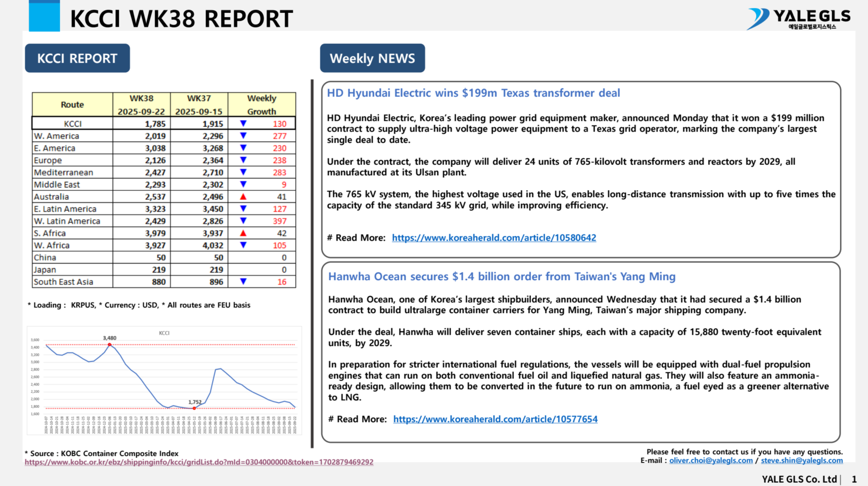This screenshot has width=868, height=486.
Task: Click the 3,480 peak marker on the chart
Action: (x=110, y=345)
